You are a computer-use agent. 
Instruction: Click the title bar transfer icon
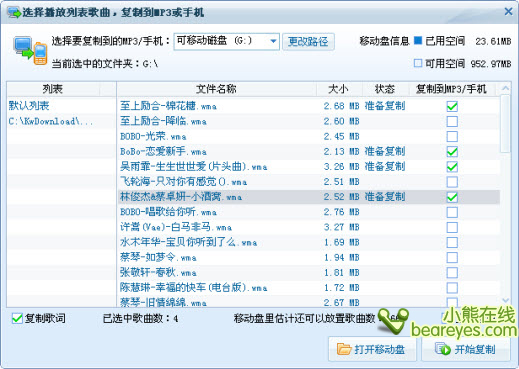click(14, 13)
